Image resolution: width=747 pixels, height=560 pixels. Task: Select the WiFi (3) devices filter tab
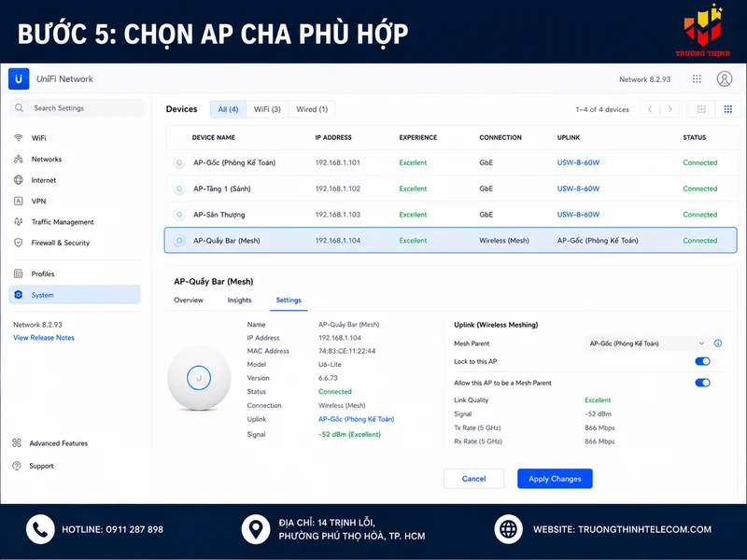(x=267, y=109)
